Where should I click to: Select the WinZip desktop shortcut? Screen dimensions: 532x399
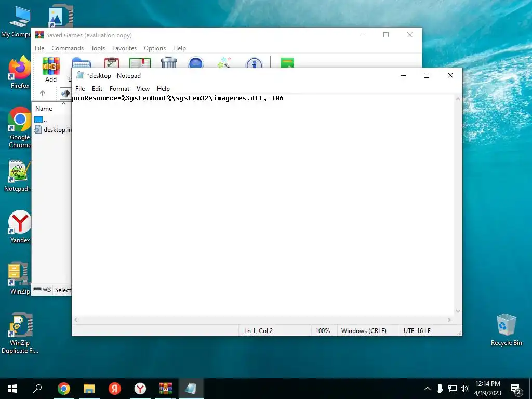click(x=20, y=278)
